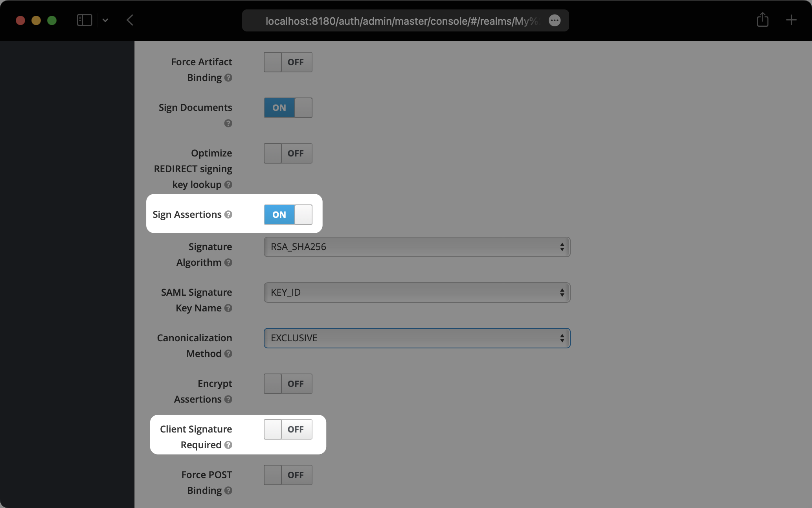Click Safari back navigation arrow
This screenshot has height=508, width=812.
coord(130,20)
